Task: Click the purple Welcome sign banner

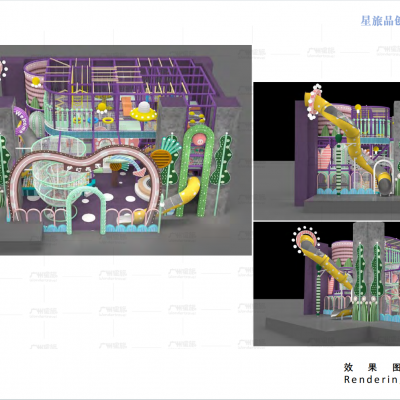Action: coord(20,120)
